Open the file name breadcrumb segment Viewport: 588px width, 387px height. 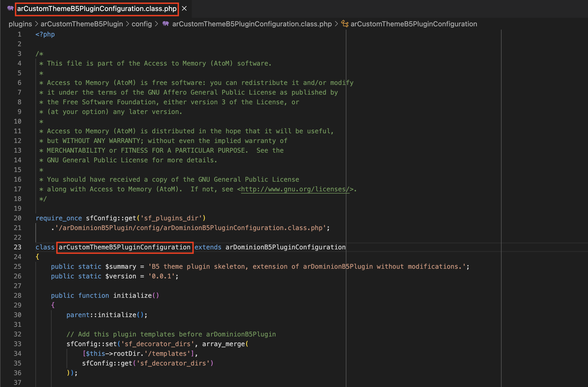(252, 24)
